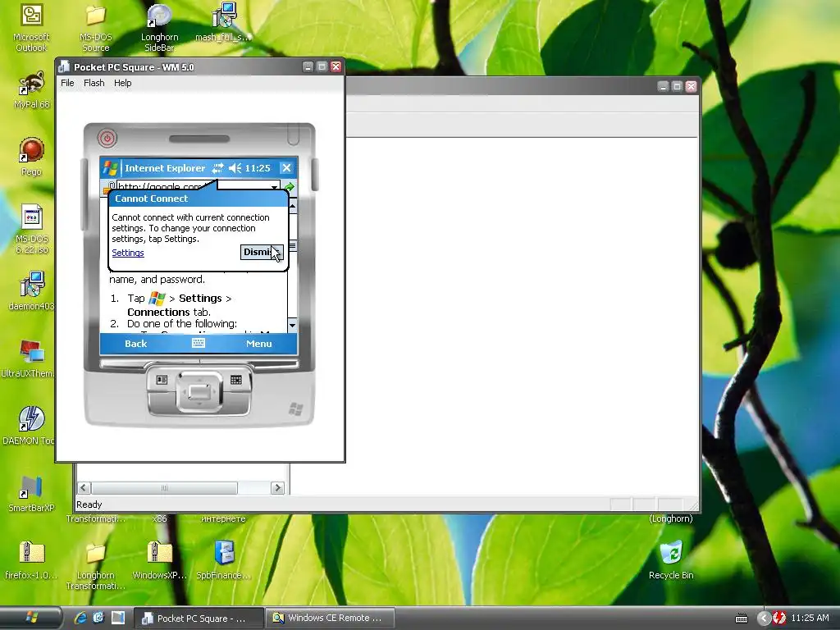
Task: Click the Settings link in Cannot Connect
Action: click(x=128, y=253)
